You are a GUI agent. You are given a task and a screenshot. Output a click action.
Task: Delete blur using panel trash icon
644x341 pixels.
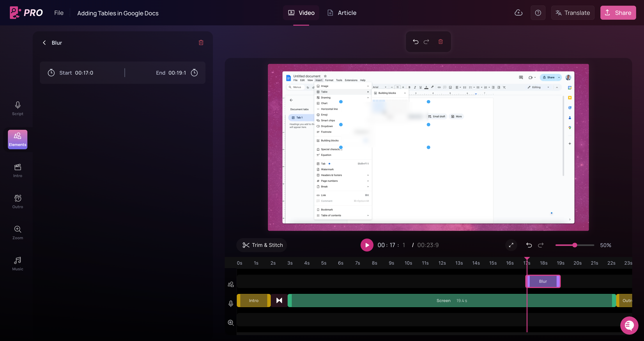coord(201,42)
